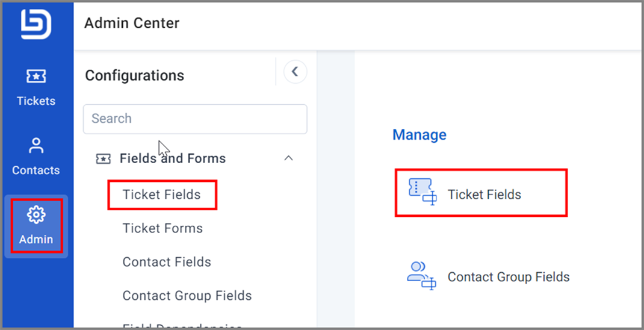Click the BoldDesk logo icon
644x330 pixels.
[x=36, y=24]
